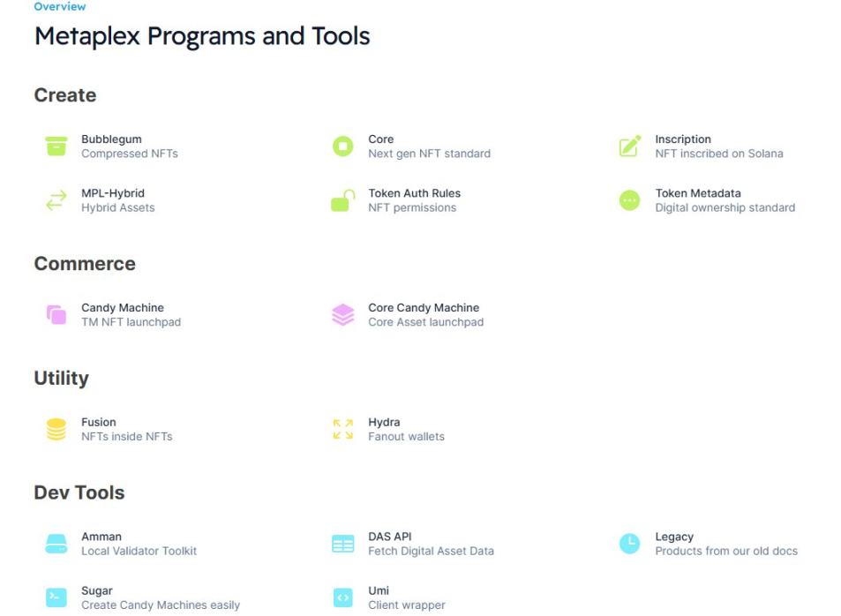Click the Core Candy Machine layers icon
The width and height of the screenshot is (841, 616).
342,315
